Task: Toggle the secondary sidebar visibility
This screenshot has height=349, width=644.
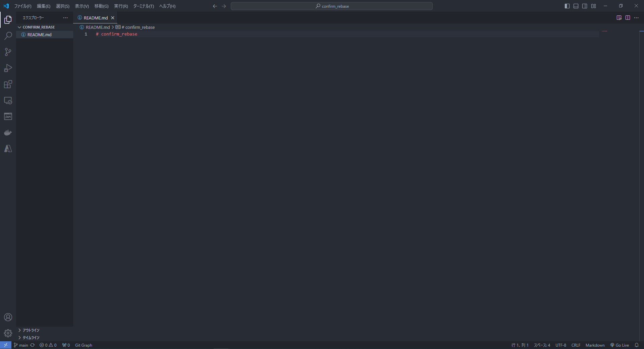Action: [x=585, y=6]
